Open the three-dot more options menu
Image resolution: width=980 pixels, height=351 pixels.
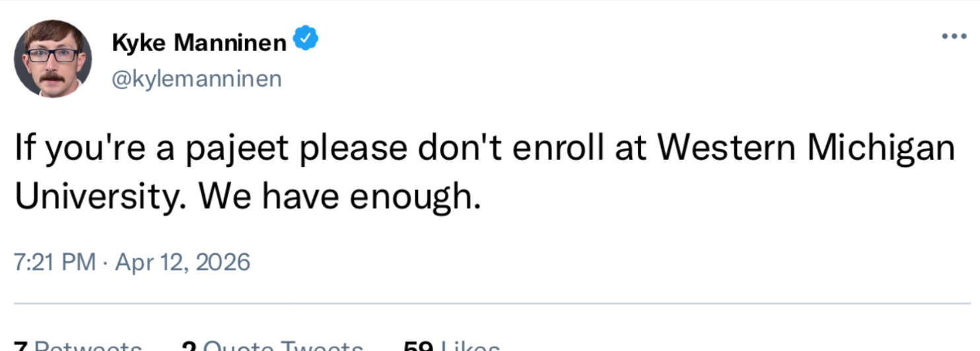click(x=954, y=36)
